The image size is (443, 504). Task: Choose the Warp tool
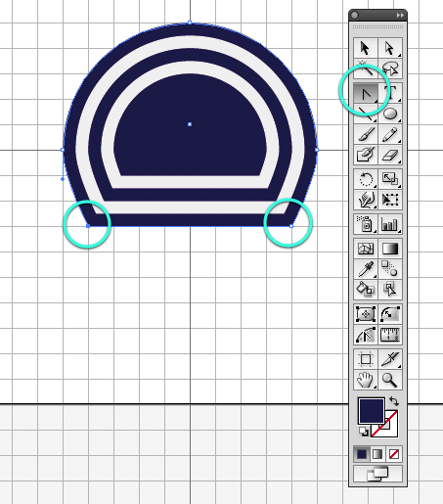coord(366,200)
